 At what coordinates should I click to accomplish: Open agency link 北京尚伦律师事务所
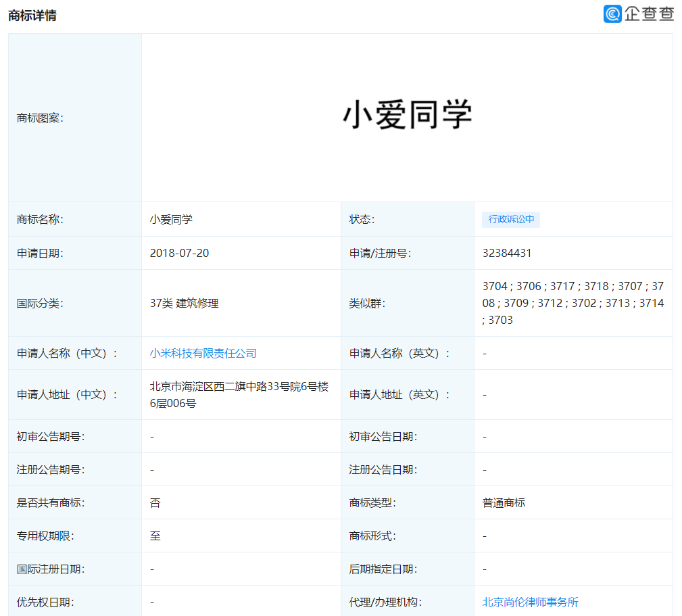tap(530, 602)
